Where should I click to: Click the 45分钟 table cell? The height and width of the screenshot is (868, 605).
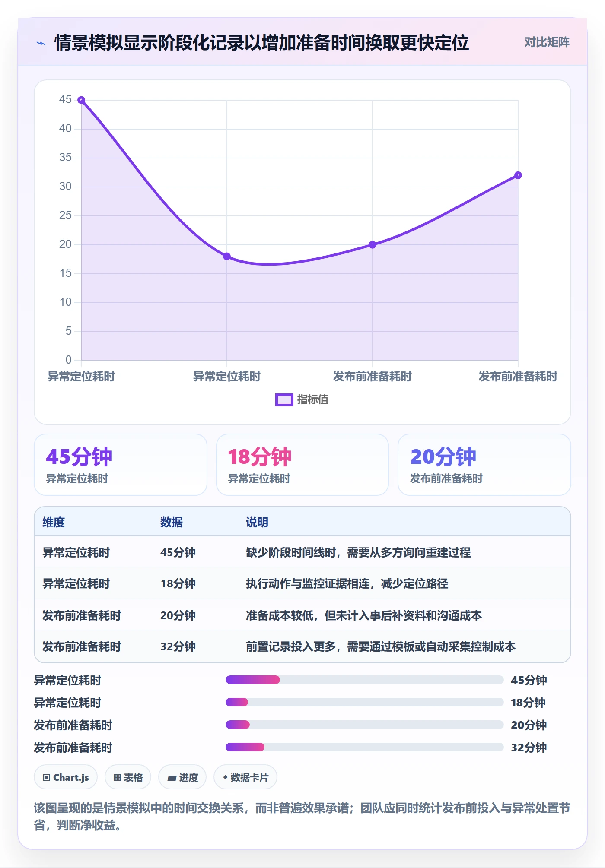coord(178,553)
